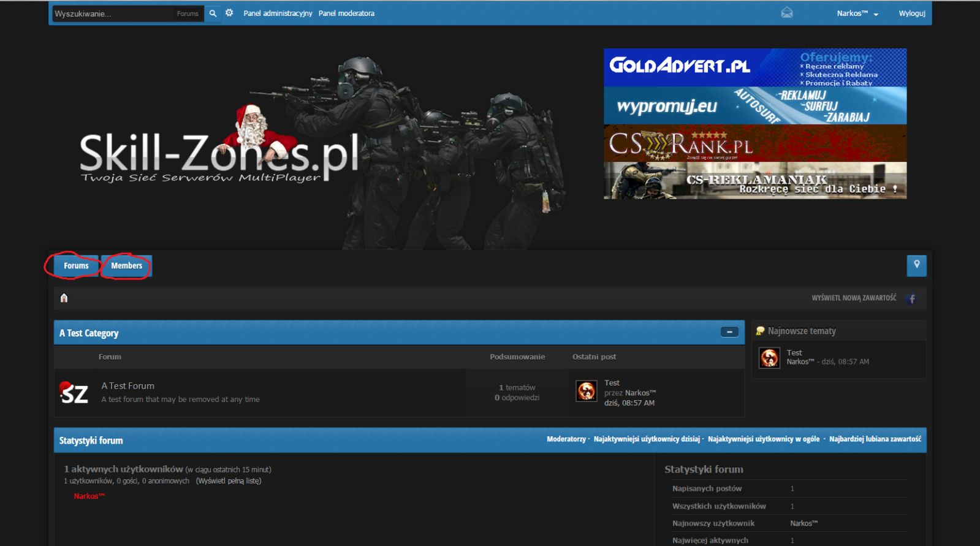Screen dimensions: 980x546
Task: Switch to the Forums tab
Action: 76,266
